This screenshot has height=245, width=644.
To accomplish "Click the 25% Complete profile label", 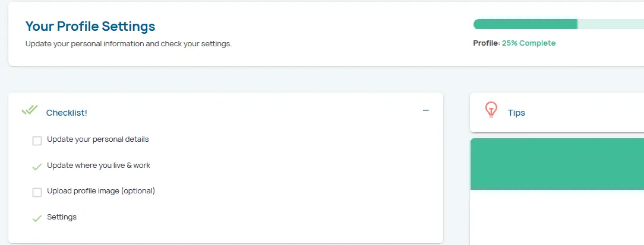I will pyautogui.click(x=529, y=43).
